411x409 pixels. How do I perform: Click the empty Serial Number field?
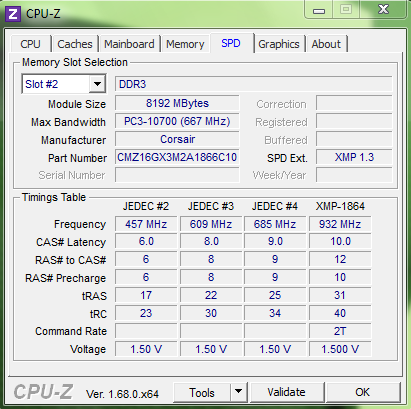click(177, 175)
